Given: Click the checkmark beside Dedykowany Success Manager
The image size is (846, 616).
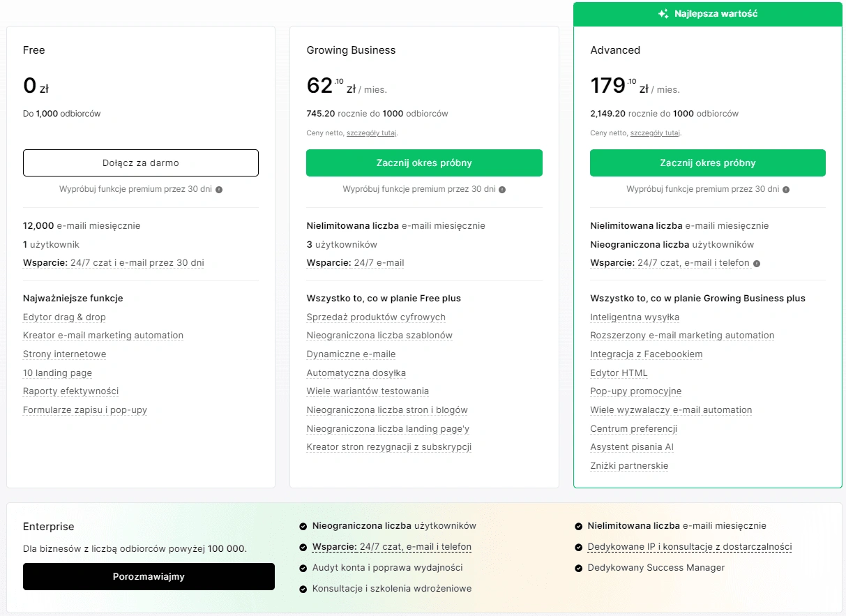Looking at the screenshot, I should click(x=580, y=568).
